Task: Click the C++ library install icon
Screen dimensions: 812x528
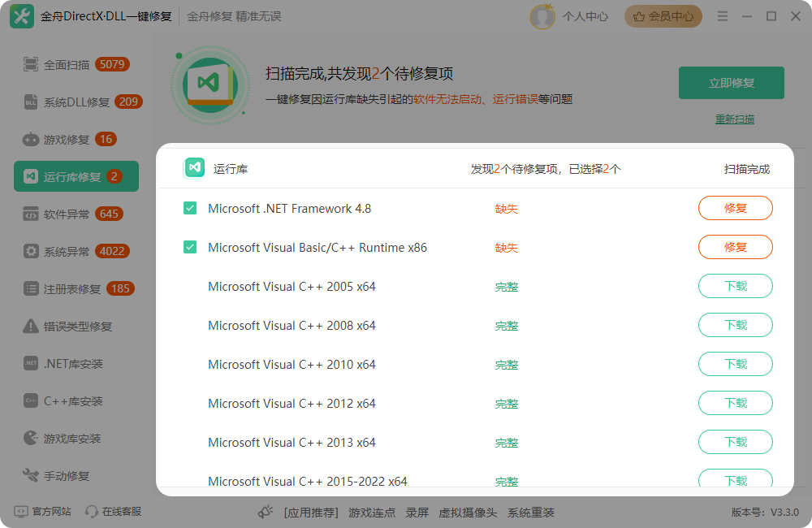Action: pyautogui.click(x=31, y=400)
